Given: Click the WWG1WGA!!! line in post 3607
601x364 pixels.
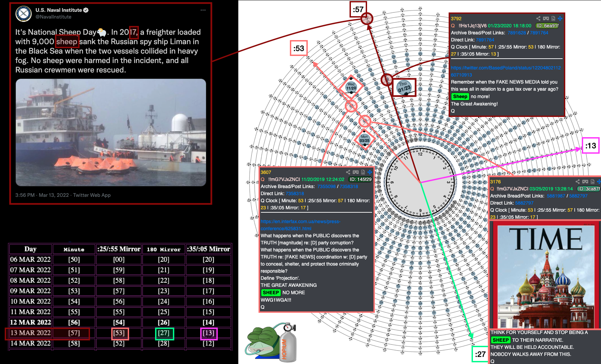Looking at the screenshot, I should coord(276,300).
